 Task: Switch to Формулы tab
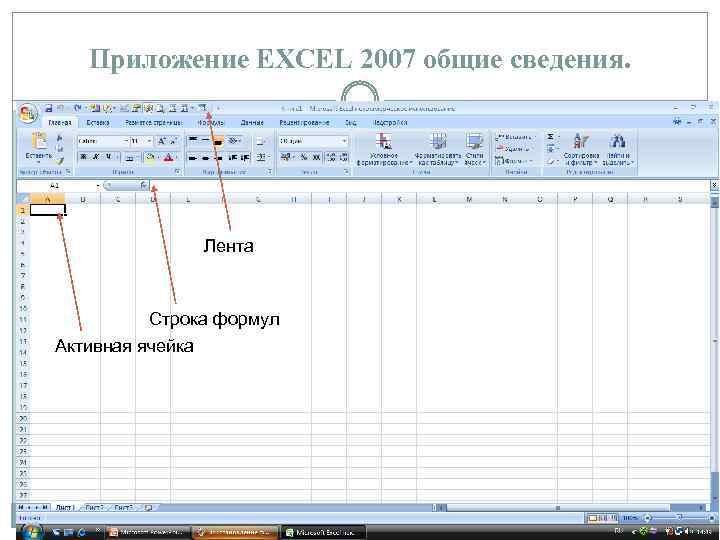pos(211,123)
